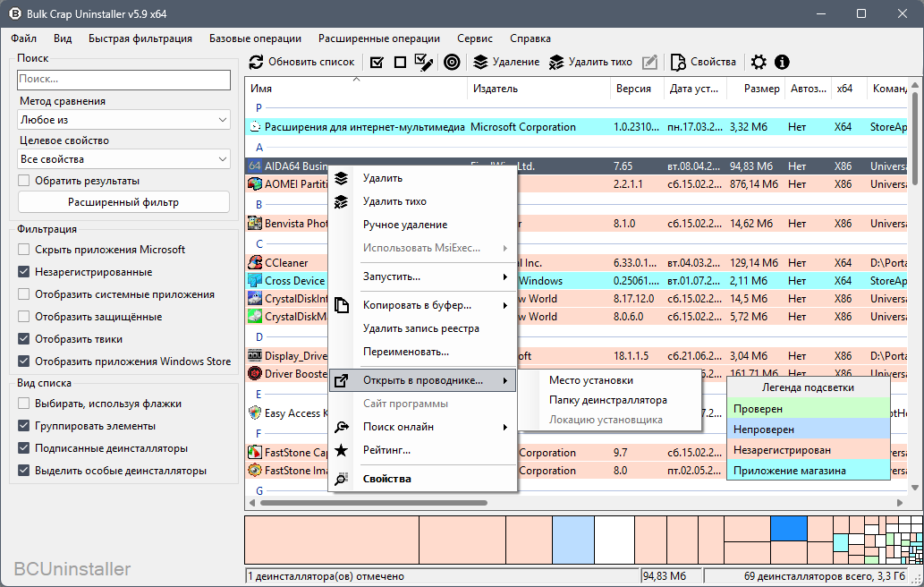
Task: Toggle the Группировать элементы checkbox
Action: [23, 426]
